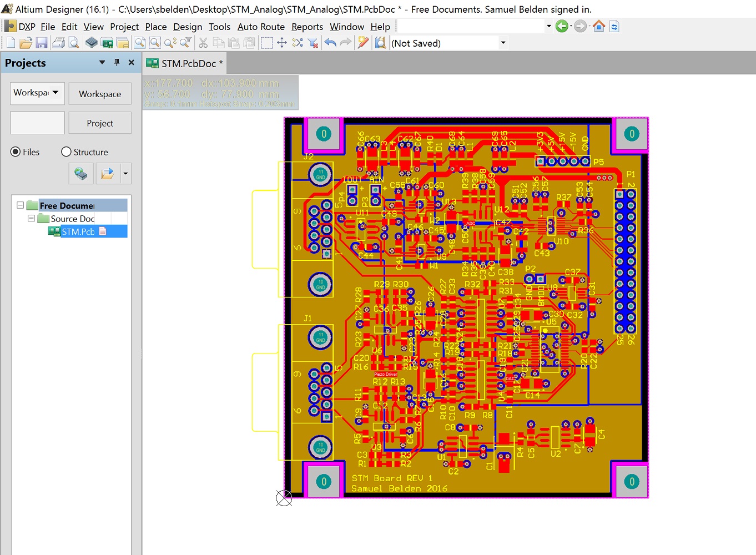Pin the Projects panel

(x=117, y=62)
